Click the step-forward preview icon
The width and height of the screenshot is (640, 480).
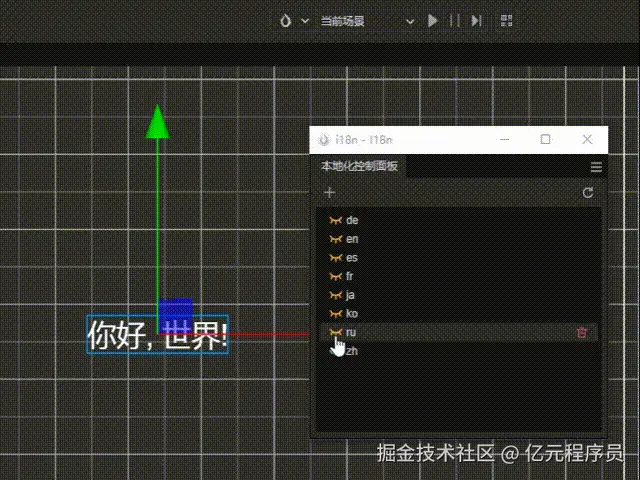point(477,20)
